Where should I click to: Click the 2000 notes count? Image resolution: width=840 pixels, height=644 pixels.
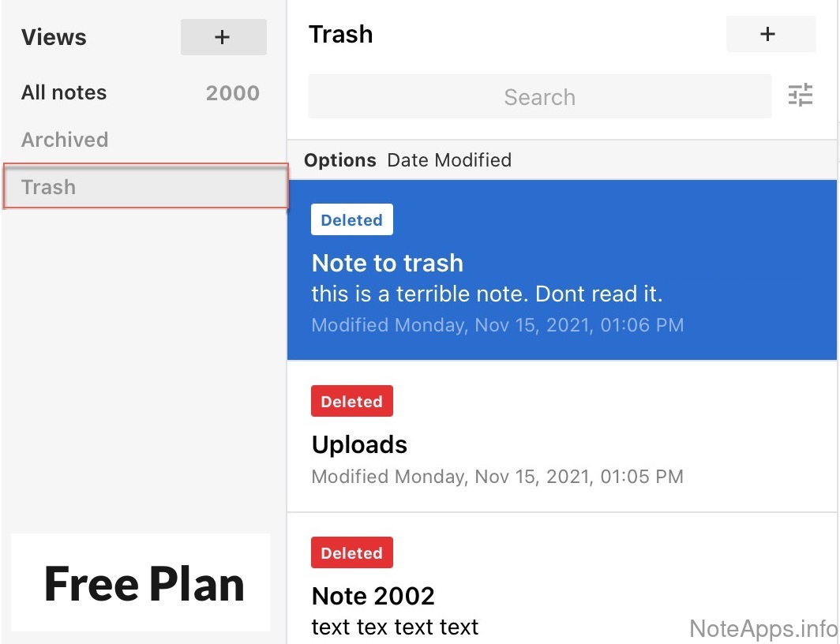click(232, 93)
